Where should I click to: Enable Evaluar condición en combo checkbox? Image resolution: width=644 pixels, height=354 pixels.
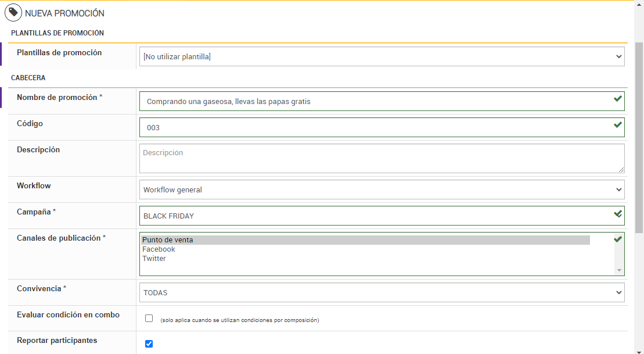[149, 319]
